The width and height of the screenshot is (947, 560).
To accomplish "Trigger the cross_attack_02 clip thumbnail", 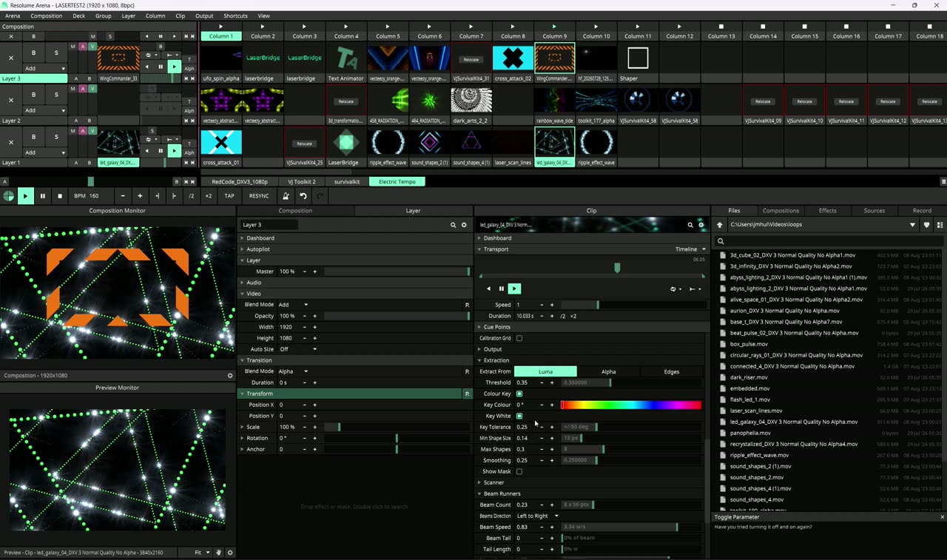I will [513, 58].
